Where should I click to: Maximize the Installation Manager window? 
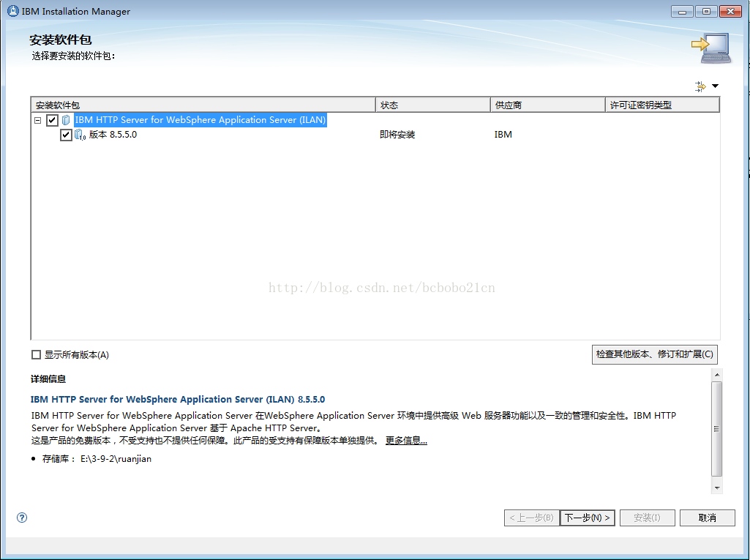(706, 12)
